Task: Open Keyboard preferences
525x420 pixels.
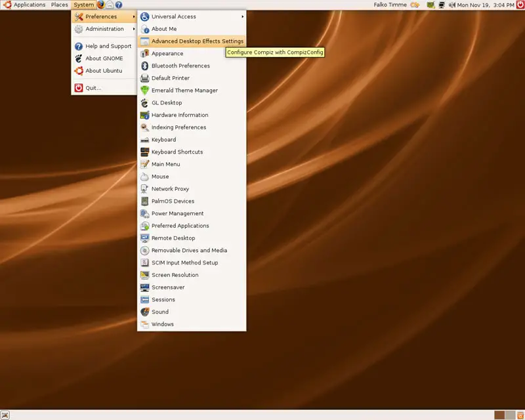Action: tap(192, 140)
